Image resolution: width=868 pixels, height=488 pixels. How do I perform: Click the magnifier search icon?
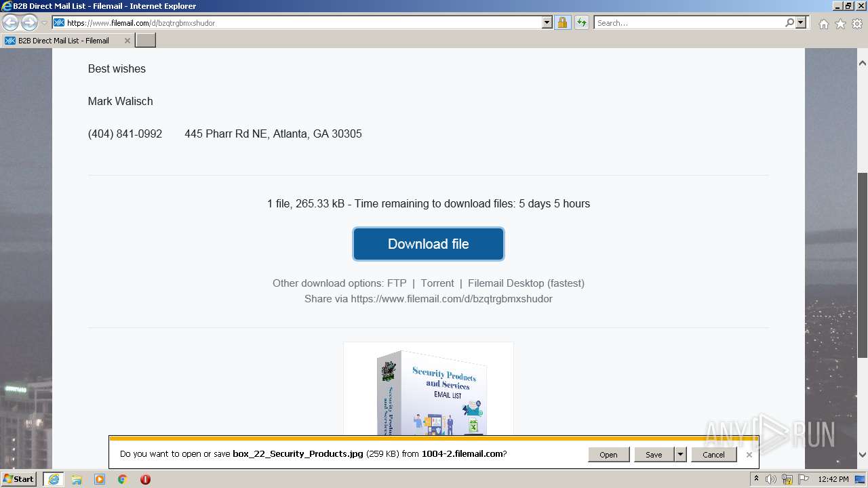[x=789, y=23]
